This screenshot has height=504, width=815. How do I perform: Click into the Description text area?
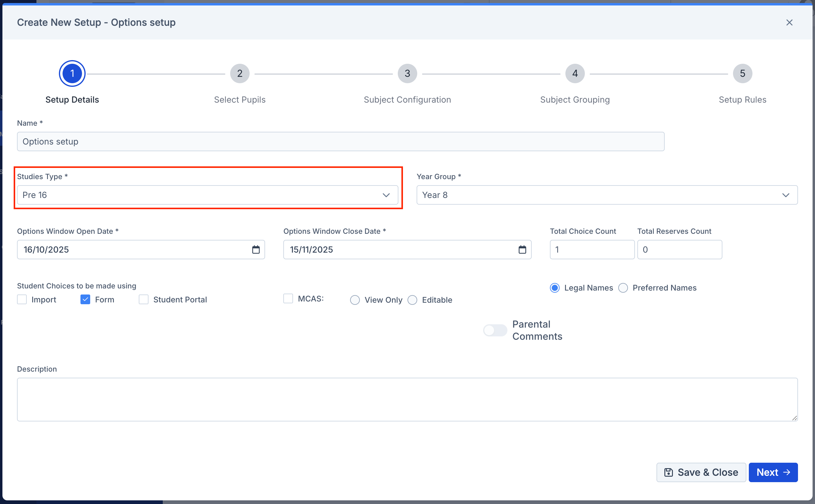(407, 399)
